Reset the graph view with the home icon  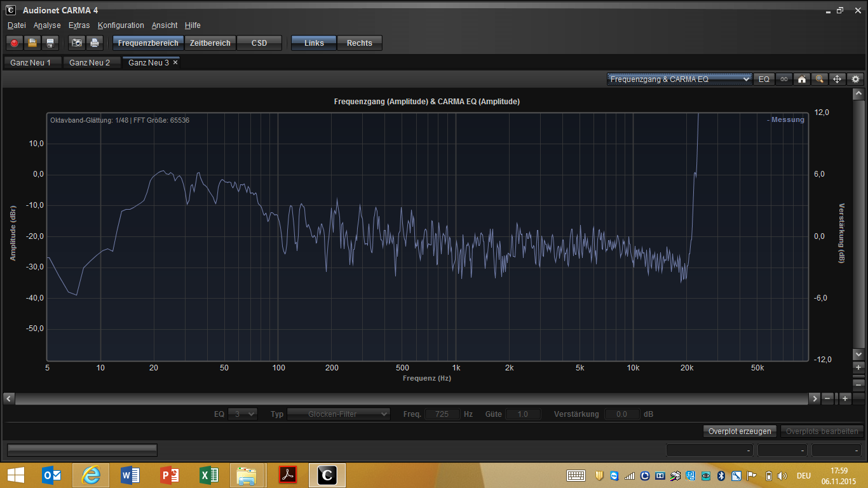click(802, 79)
